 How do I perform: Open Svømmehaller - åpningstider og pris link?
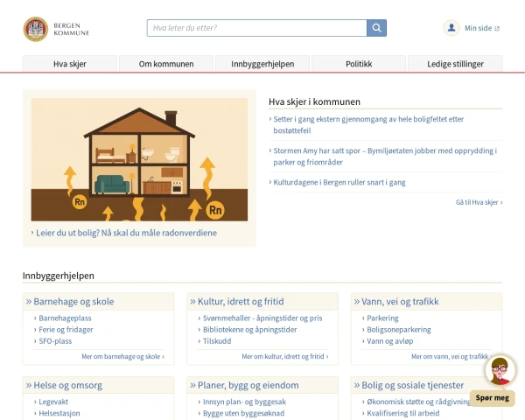click(x=262, y=318)
